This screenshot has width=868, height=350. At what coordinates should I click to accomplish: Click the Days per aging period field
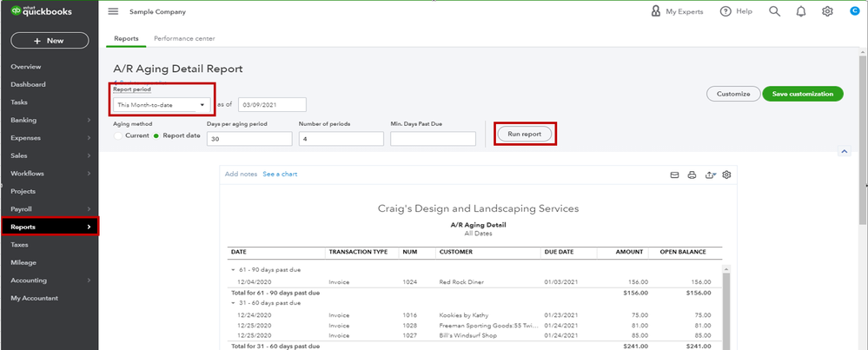coord(249,139)
